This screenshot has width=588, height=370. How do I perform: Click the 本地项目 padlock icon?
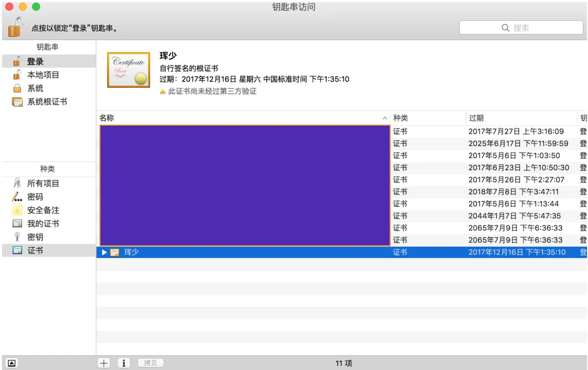point(17,75)
